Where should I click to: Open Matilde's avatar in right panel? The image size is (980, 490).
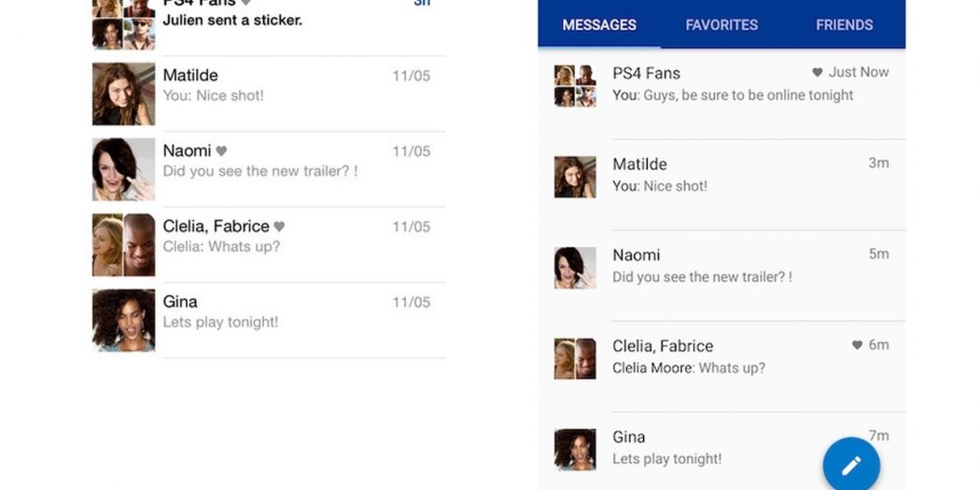click(575, 176)
